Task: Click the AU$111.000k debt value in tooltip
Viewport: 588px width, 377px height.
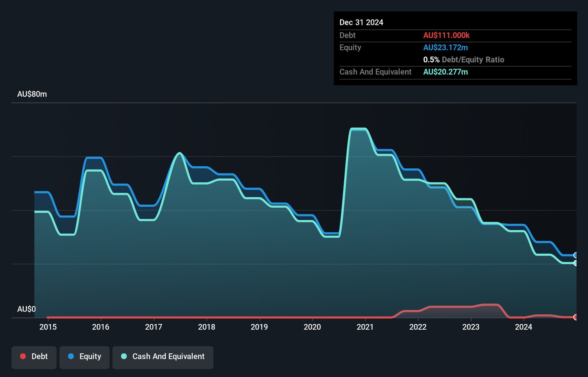Action: click(446, 36)
